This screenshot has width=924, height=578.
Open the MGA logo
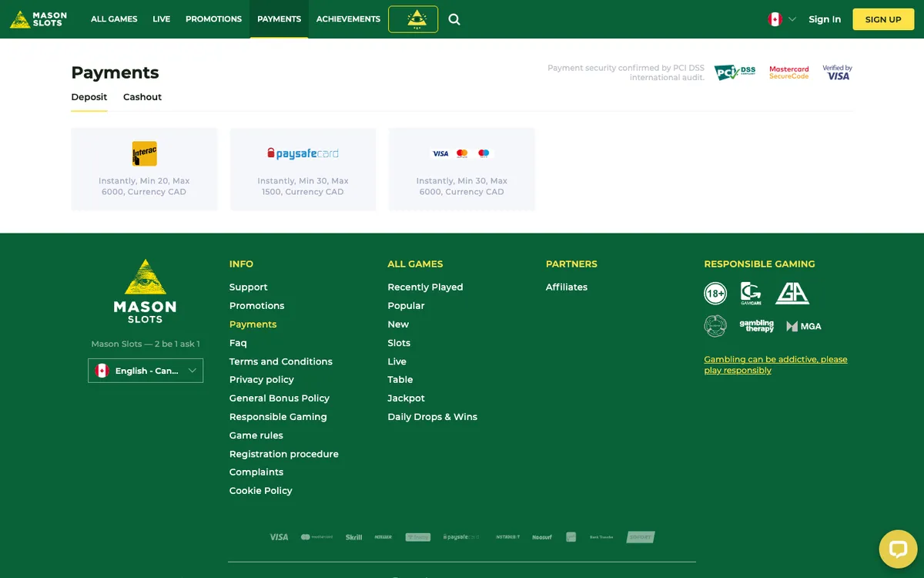click(x=803, y=326)
